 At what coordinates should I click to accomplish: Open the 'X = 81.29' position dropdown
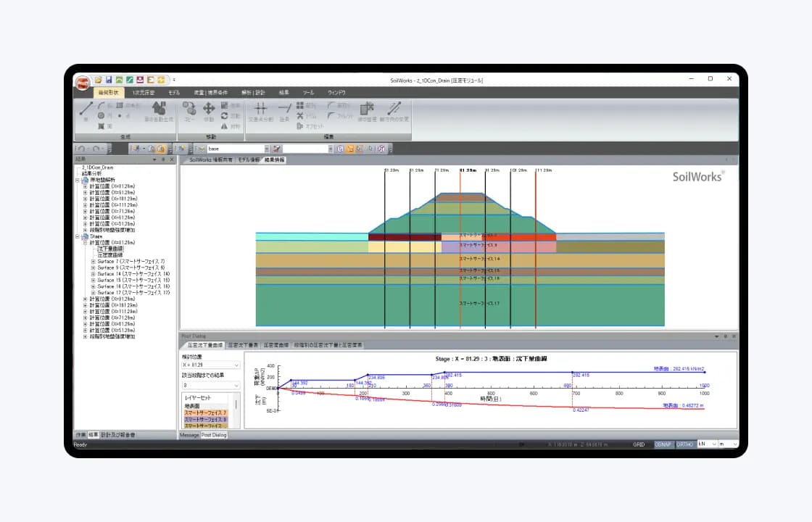pos(211,365)
